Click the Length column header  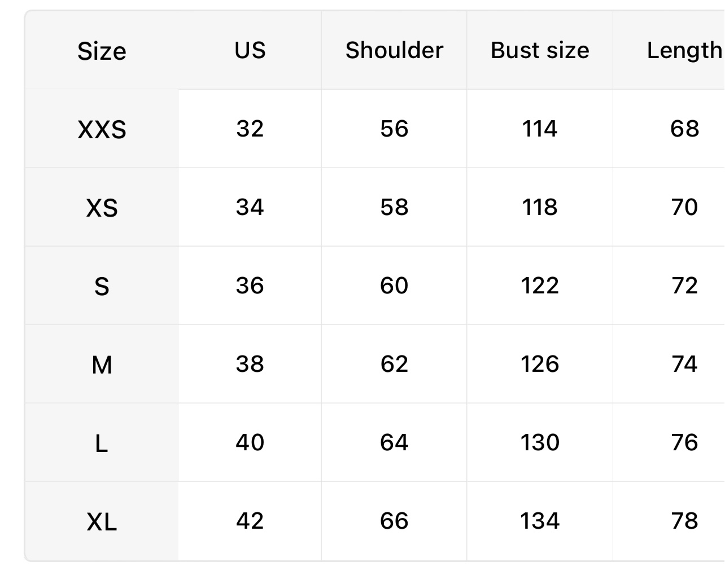coord(684,50)
